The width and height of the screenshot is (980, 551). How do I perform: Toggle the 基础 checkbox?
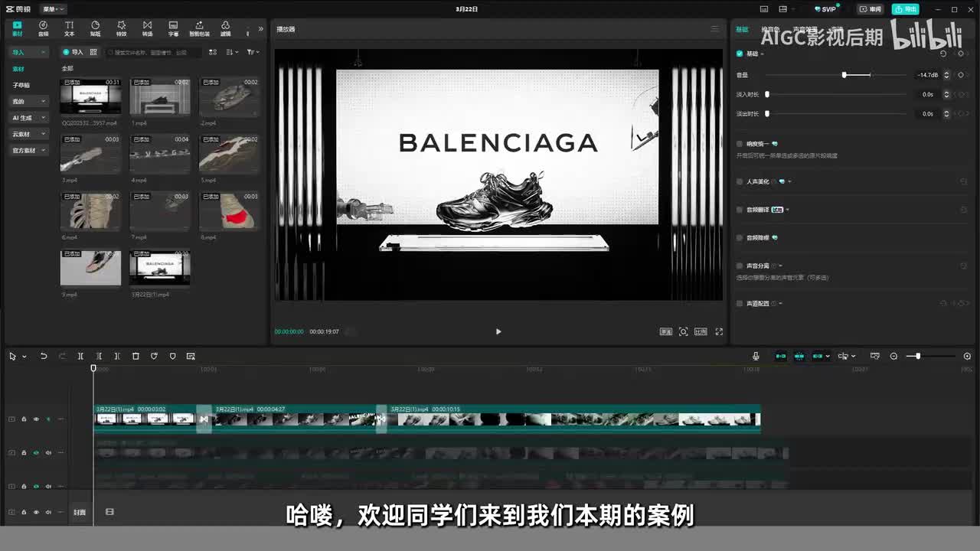(740, 54)
